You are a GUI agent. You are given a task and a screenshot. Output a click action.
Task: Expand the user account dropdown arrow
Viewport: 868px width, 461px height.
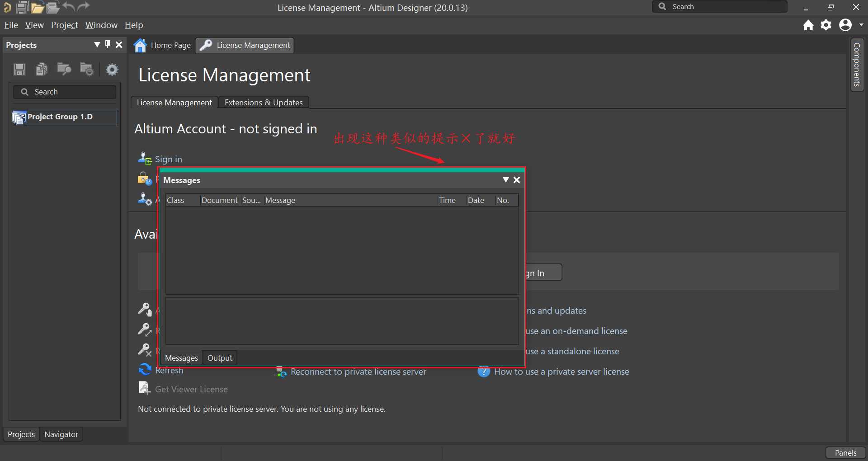pos(861,25)
